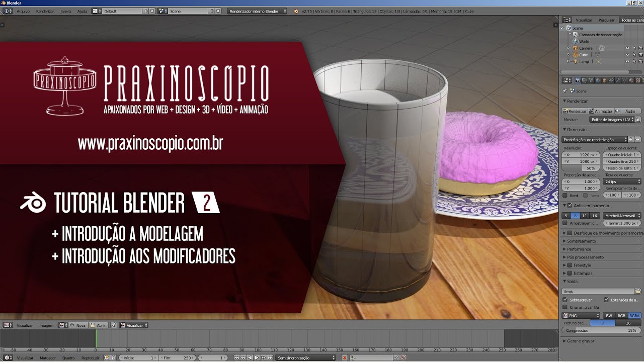
Task: Select the World item in outliner
Action: (584, 41)
